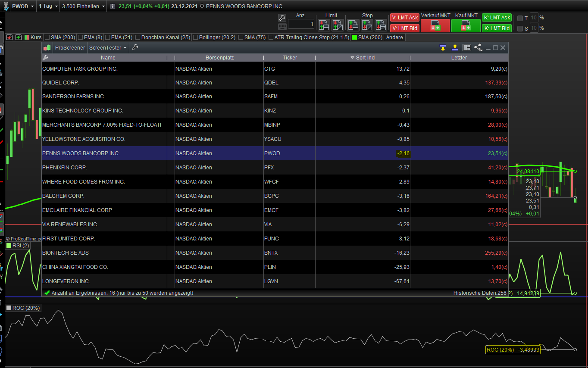Click the yellow move-up arrow icon
Image resolution: width=588 pixels, height=368 pixels.
(454, 47)
